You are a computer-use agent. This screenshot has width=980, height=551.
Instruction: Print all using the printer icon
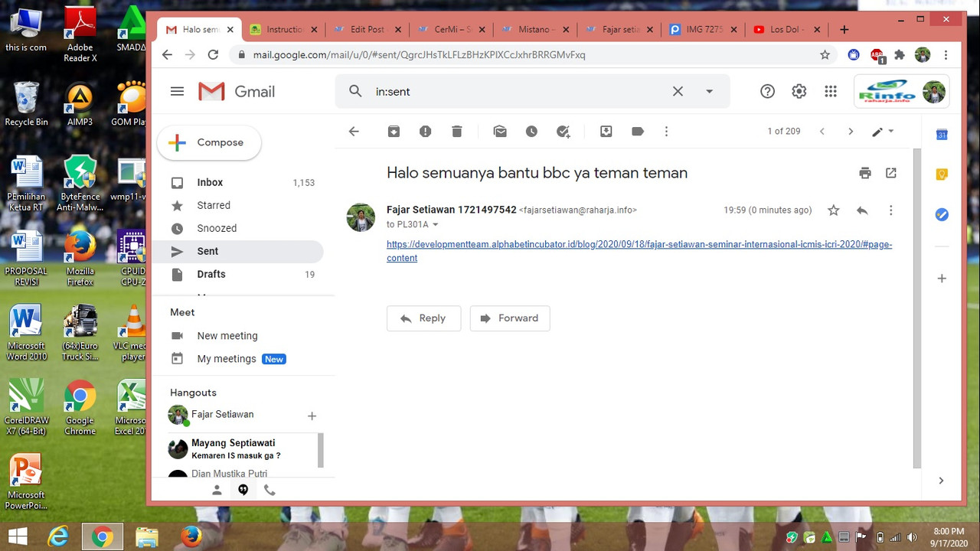click(865, 173)
